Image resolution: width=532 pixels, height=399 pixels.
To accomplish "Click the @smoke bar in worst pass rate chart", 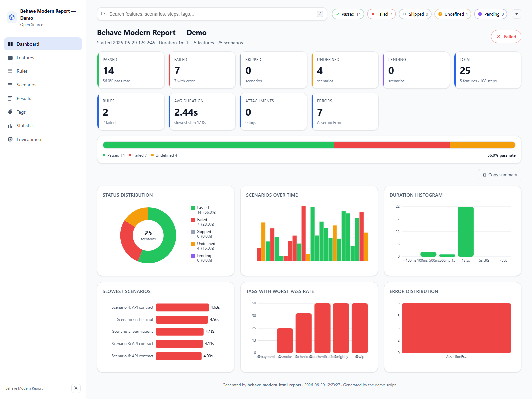I will tap(285, 340).
